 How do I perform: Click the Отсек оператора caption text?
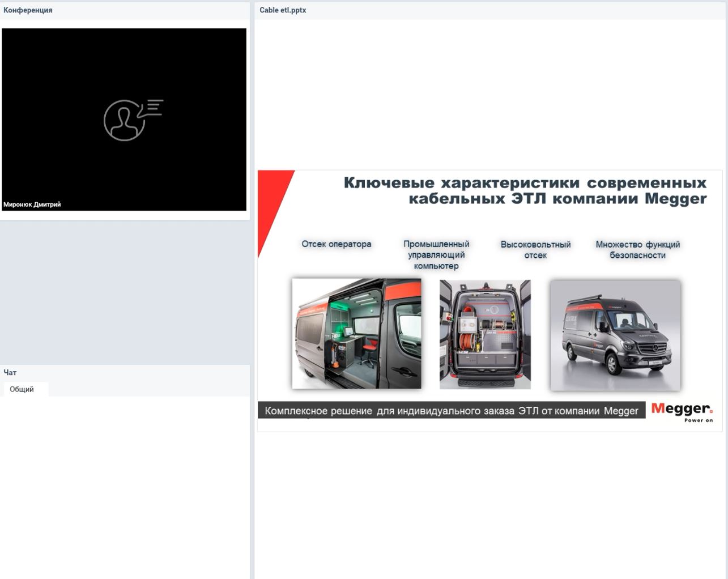click(x=336, y=244)
